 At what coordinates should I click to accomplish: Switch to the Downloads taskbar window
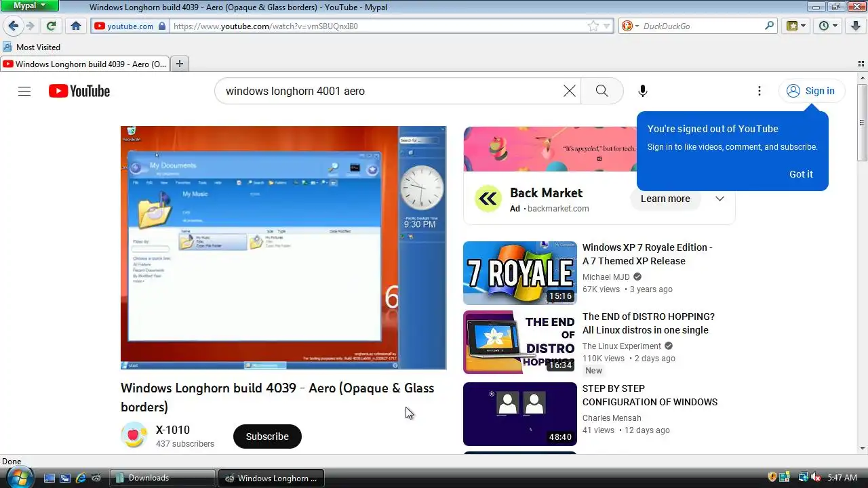tap(163, 478)
